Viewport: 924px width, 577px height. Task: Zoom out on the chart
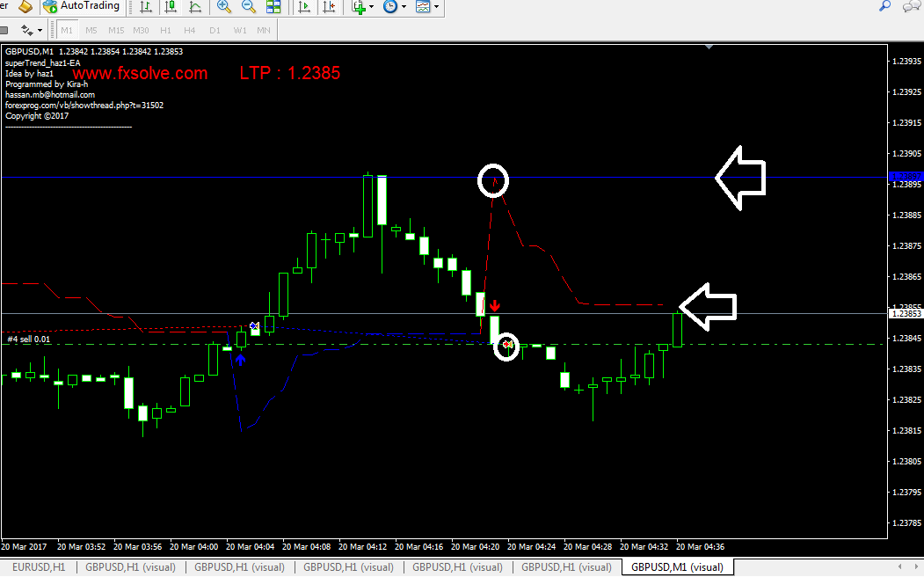(x=249, y=7)
